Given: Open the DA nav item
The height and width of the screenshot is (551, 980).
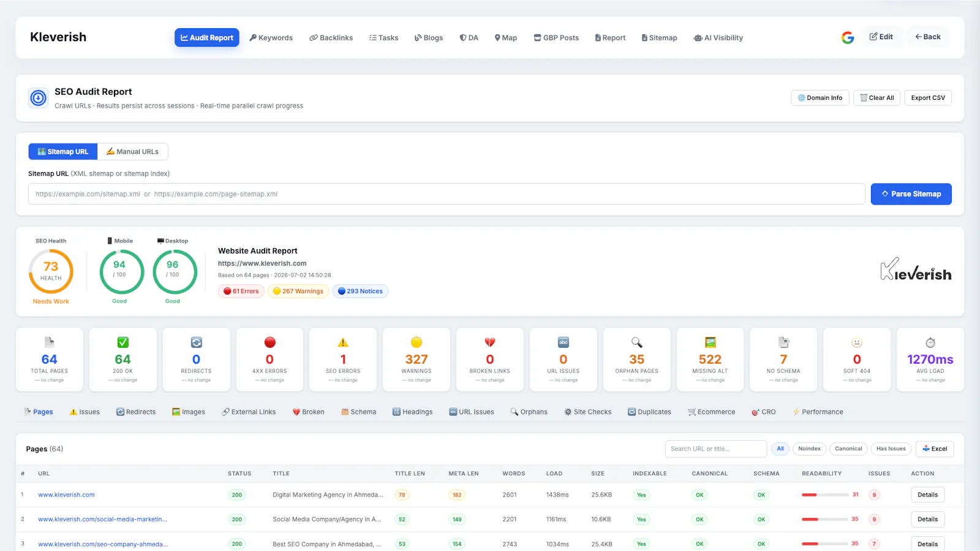Looking at the screenshot, I should coord(469,38).
